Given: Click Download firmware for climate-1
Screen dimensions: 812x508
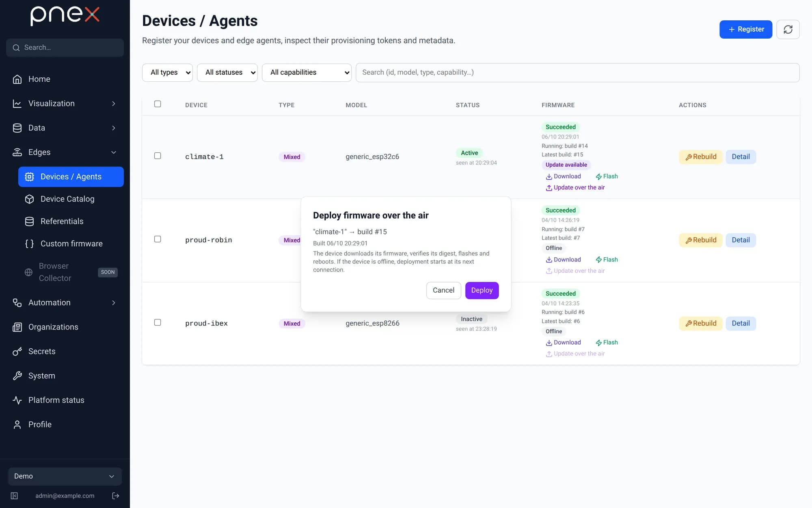Looking at the screenshot, I should tap(563, 176).
